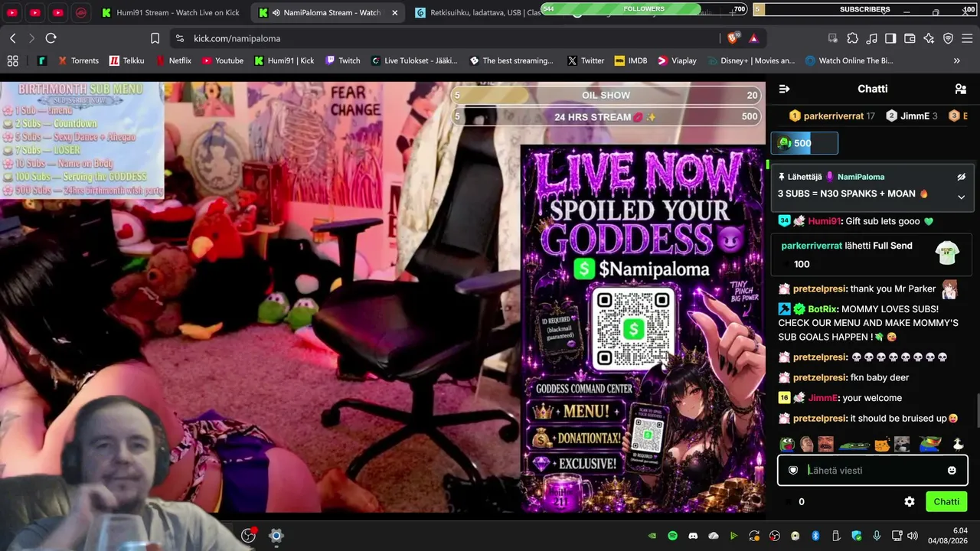This screenshot has width=980, height=551.
Task: Open chat identity shield icon
Action: [x=793, y=471]
